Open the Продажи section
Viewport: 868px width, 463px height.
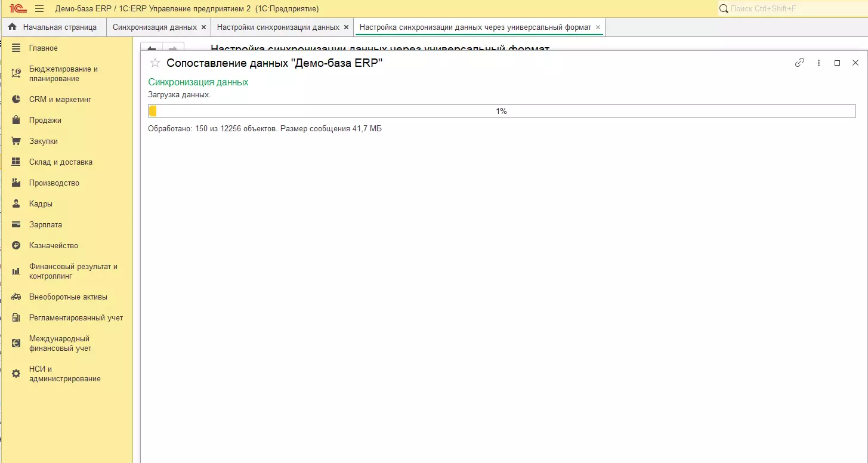point(67,120)
